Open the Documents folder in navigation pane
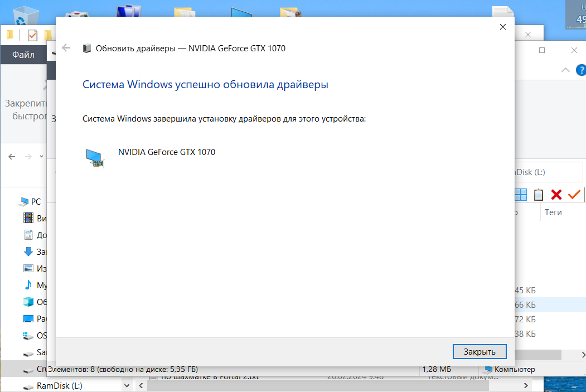 click(x=35, y=235)
